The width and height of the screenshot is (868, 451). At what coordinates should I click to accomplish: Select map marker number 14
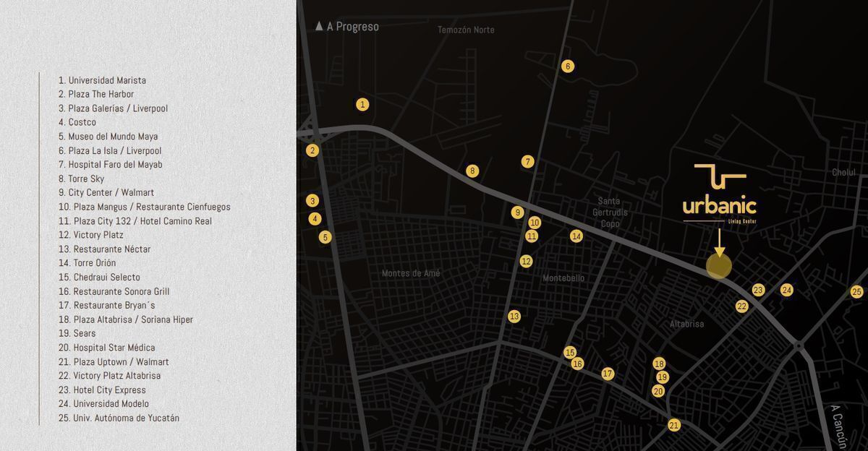click(x=576, y=236)
